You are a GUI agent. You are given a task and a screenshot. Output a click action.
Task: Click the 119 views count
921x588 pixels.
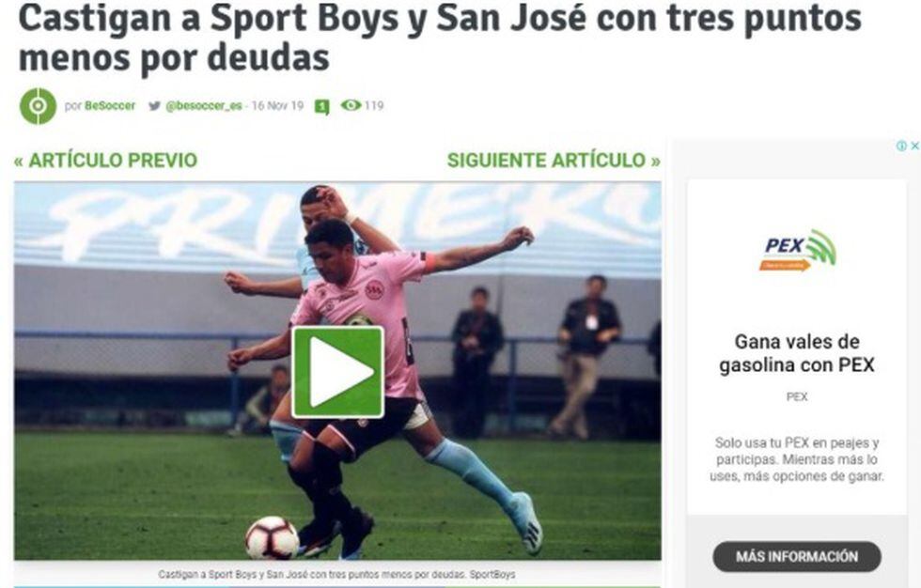click(x=374, y=105)
